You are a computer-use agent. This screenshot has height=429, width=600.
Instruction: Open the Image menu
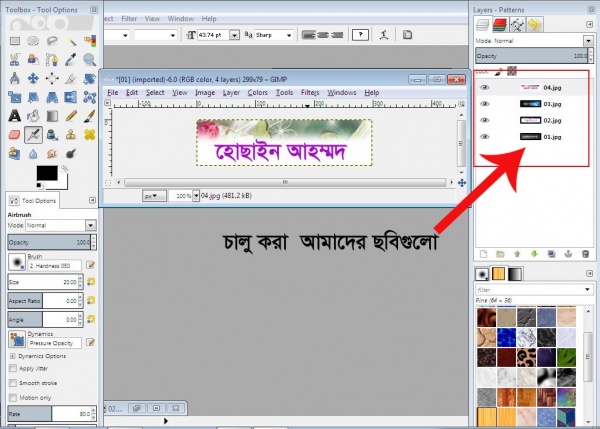[205, 93]
